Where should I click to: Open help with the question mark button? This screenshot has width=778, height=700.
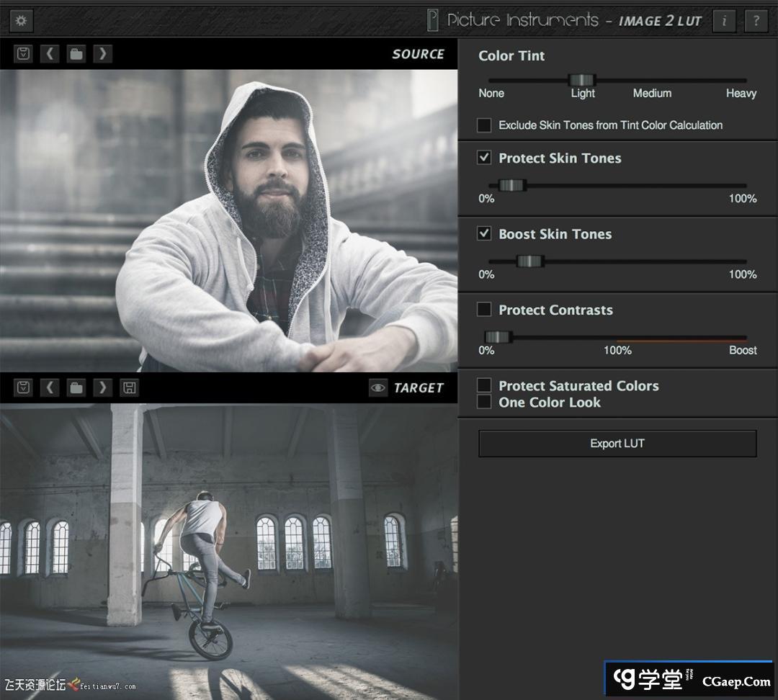coord(756,20)
